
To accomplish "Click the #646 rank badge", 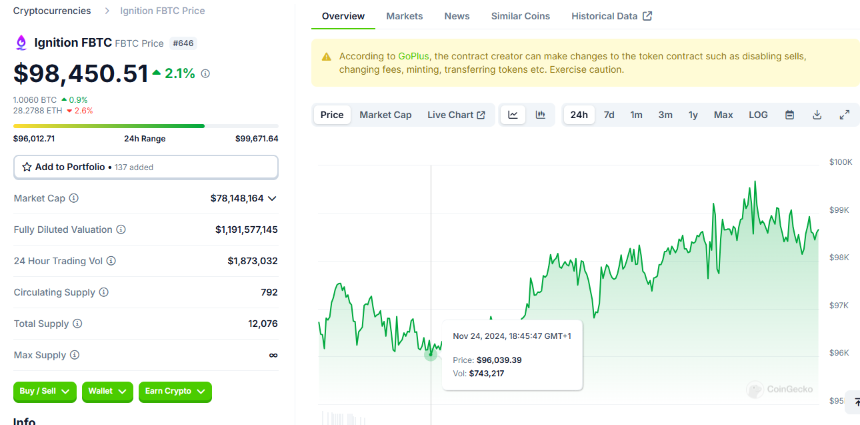I will point(183,43).
